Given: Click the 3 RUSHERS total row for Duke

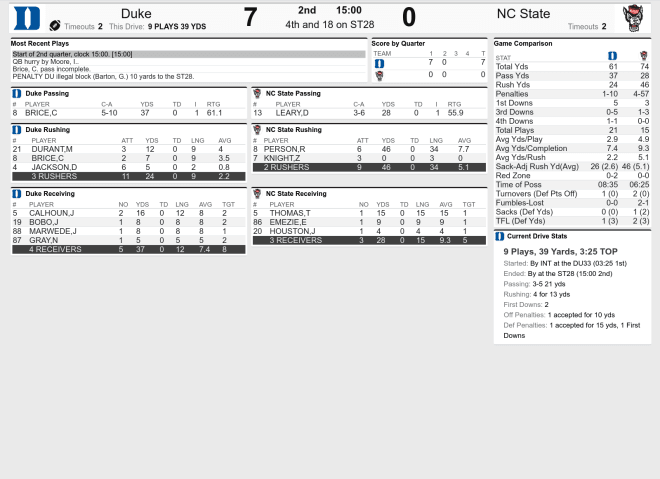Looking at the screenshot, I should 129,176.
